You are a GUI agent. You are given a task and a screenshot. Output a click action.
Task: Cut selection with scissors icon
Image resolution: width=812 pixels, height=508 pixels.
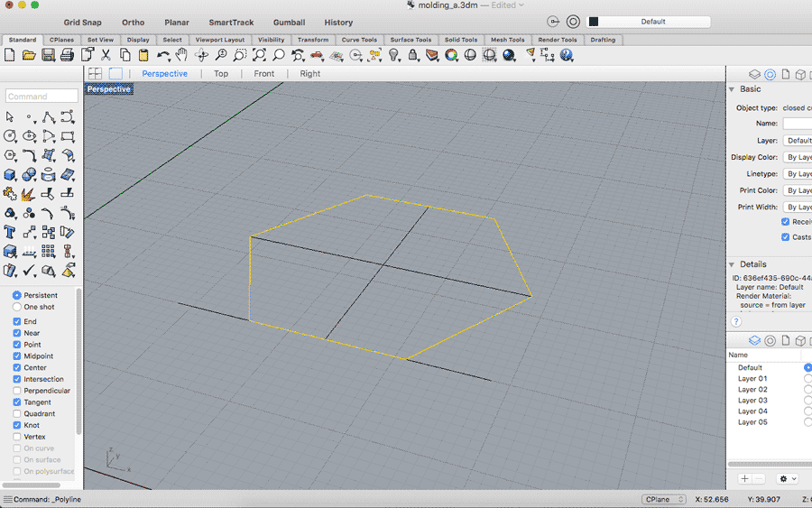point(106,55)
